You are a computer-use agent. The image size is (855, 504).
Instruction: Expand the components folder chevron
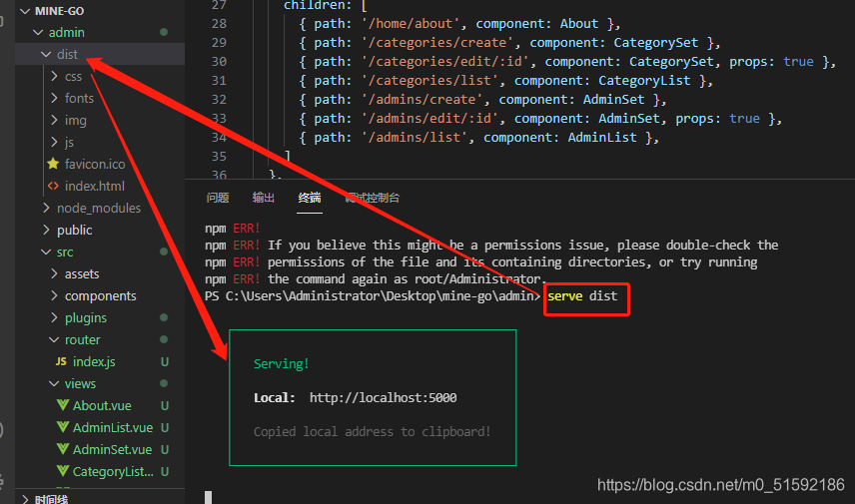pyautogui.click(x=54, y=295)
